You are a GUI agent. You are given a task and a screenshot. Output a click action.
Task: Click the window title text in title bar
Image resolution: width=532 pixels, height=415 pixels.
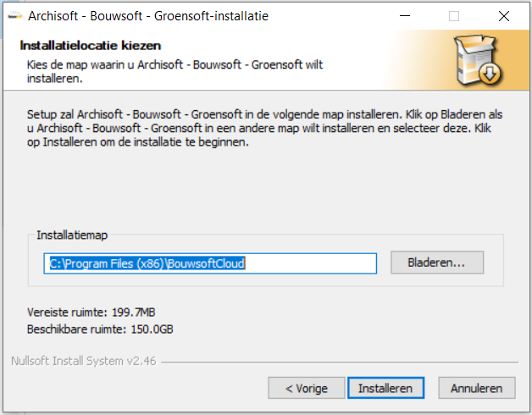[148, 16]
